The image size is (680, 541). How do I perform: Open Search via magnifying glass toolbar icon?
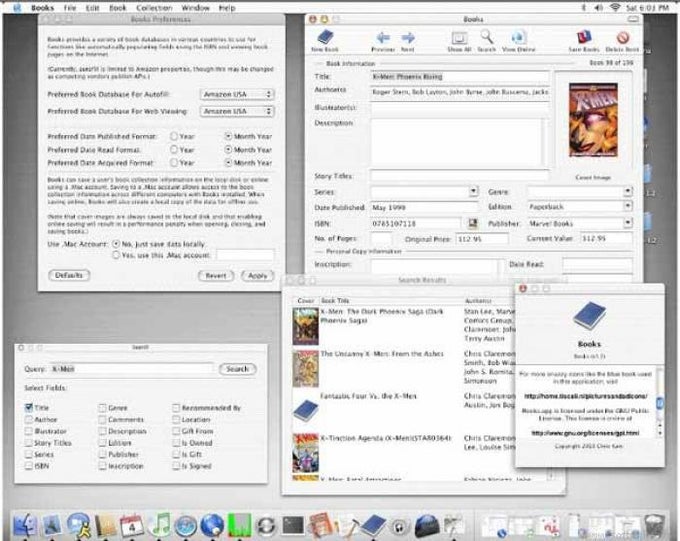[486, 38]
